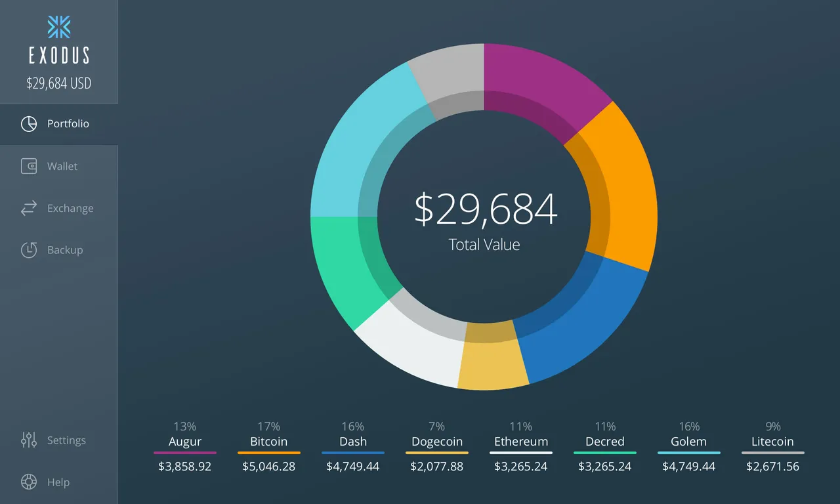Click the $4,749.44 value under Golem

[x=689, y=467]
